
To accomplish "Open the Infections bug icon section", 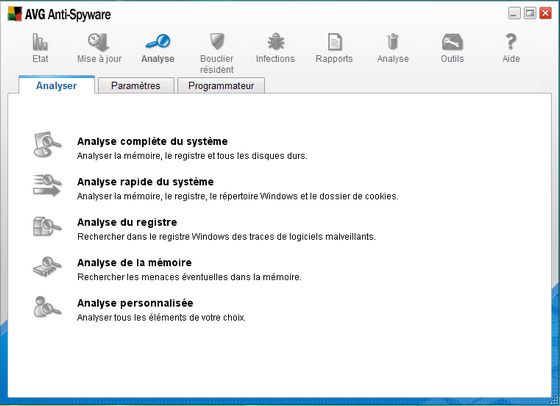I will tap(275, 48).
